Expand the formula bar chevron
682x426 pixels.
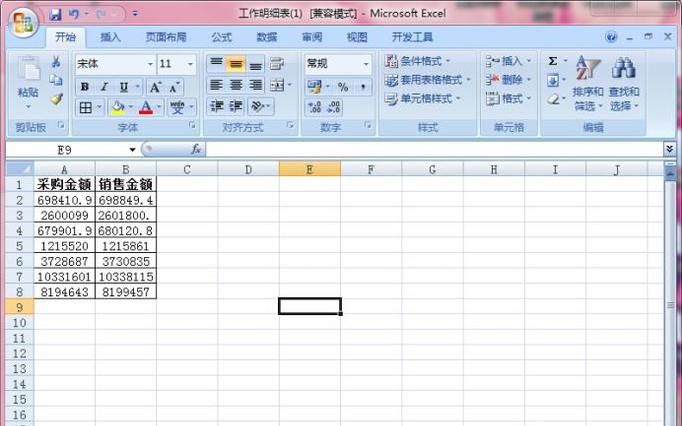tap(669, 150)
